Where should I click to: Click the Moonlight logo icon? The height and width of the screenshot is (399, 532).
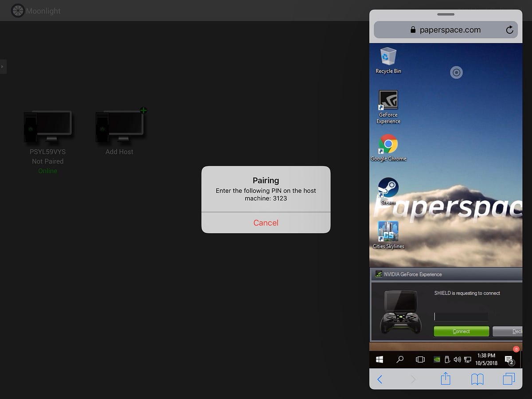click(18, 10)
